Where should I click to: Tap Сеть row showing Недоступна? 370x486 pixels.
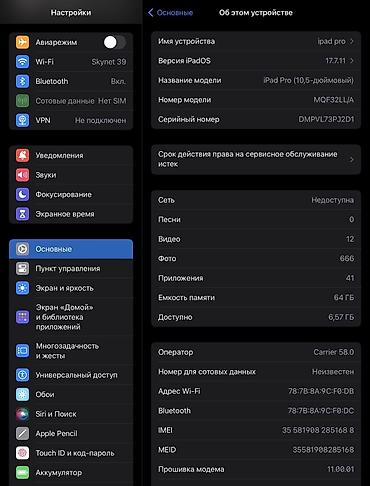pos(256,200)
